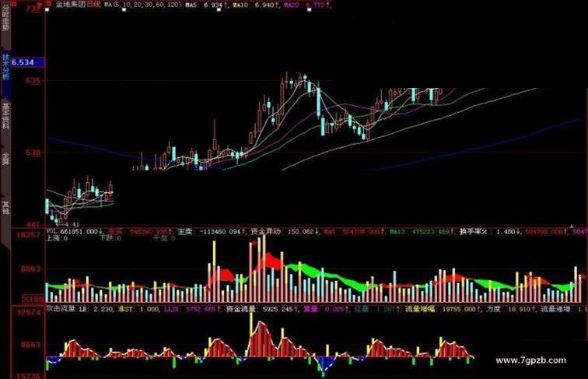Click the MA10: 6.940 readout
588x379 pixels.
[256, 5]
